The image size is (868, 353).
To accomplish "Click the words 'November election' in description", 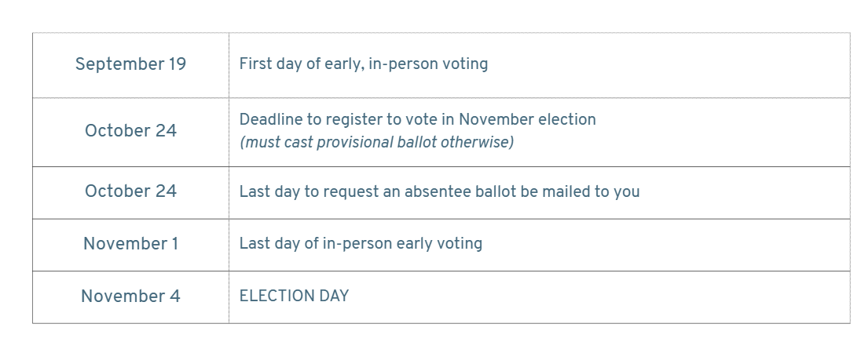I will click(528, 119).
